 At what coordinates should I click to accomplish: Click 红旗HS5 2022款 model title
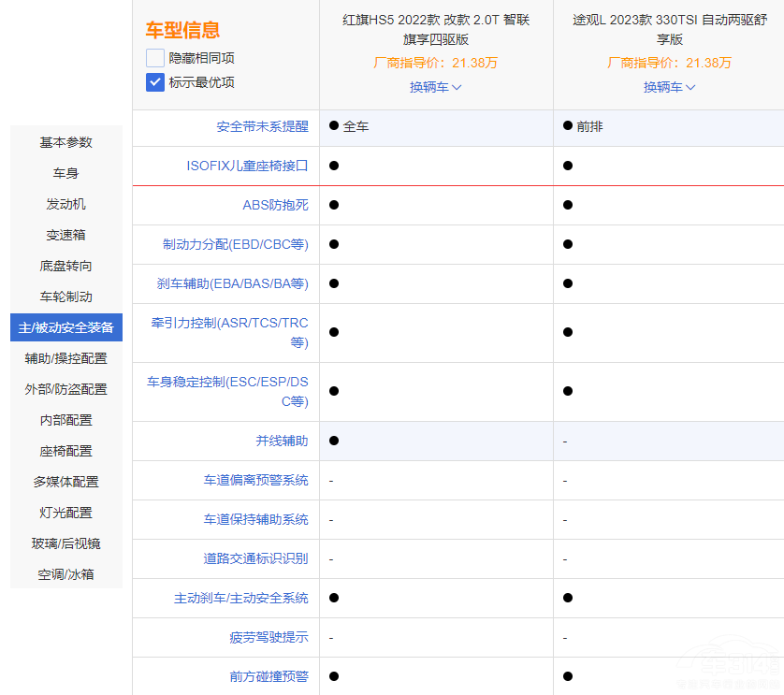[x=436, y=30]
